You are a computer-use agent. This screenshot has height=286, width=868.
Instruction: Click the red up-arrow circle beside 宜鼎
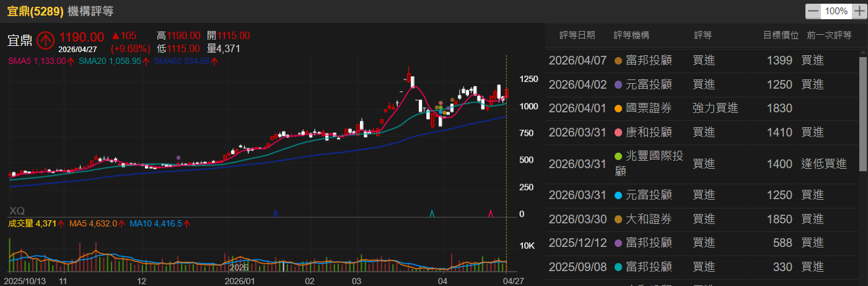point(45,40)
